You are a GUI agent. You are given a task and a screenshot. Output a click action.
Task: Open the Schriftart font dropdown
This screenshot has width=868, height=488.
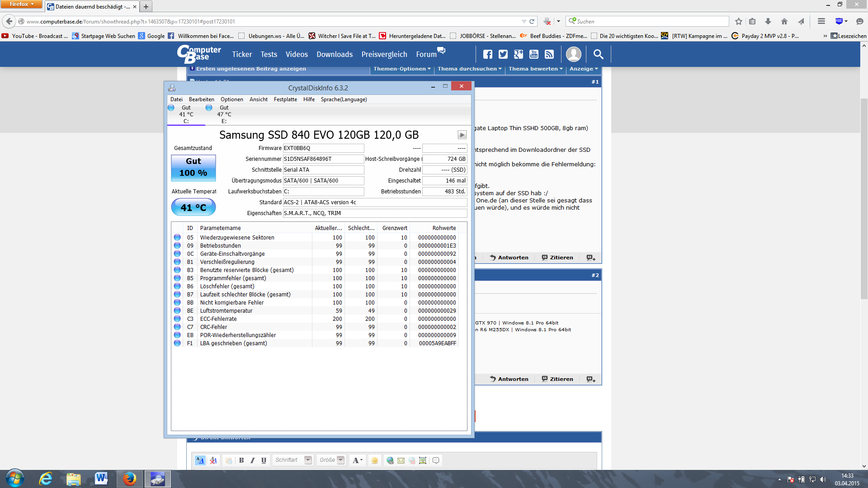293,460
